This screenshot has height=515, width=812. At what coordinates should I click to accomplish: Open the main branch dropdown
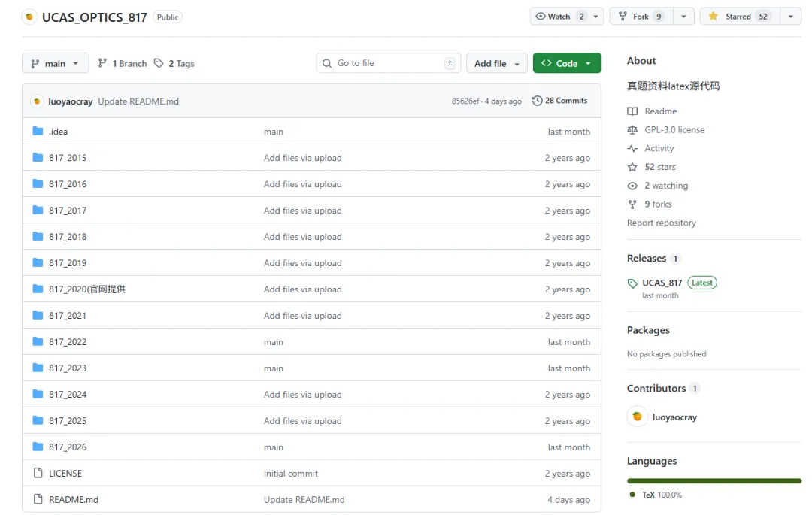tap(56, 63)
